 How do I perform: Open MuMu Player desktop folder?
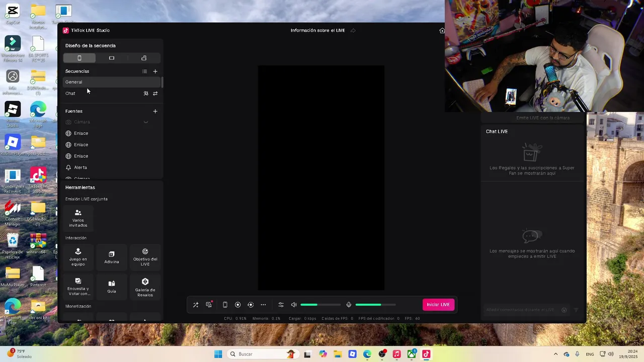pyautogui.click(x=13, y=277)
